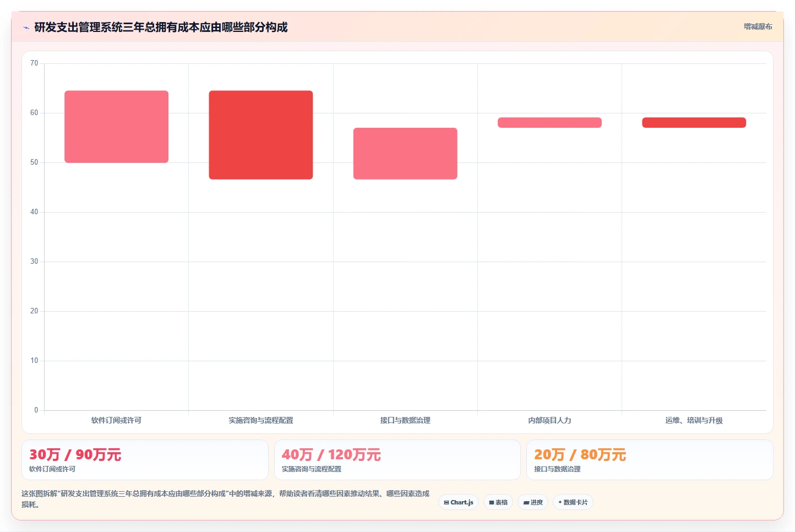Click the 表格 tag

498,502
